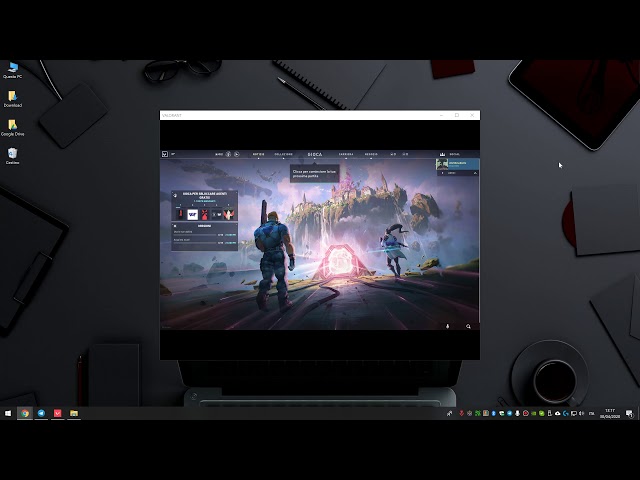
Task: Open the Negozio store tab
Action: 371,154
